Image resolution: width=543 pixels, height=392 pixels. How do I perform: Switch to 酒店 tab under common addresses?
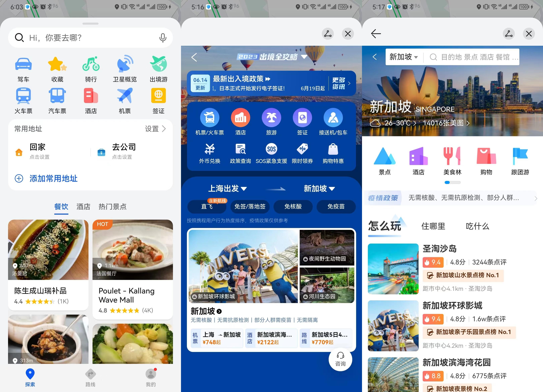pos(83,207)
